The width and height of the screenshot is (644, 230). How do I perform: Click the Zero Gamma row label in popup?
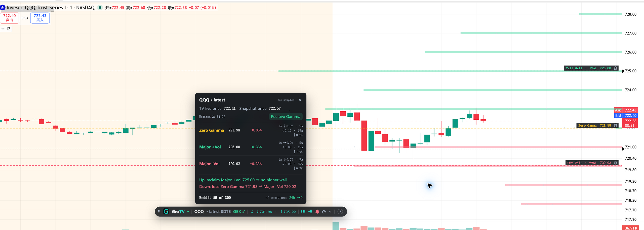(212, 130)
